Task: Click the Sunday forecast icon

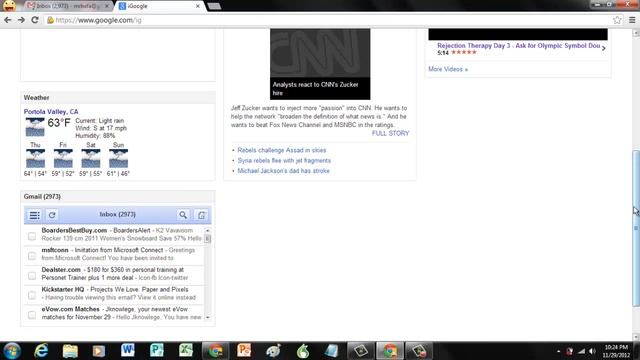Action: tap(118, 158)
